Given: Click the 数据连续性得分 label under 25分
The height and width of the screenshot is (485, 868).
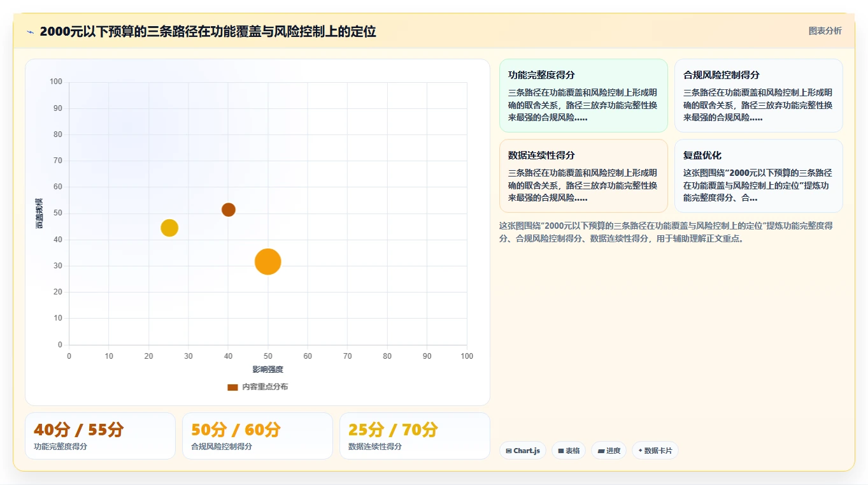Looking at the screenshot, I should coord(375,447).
